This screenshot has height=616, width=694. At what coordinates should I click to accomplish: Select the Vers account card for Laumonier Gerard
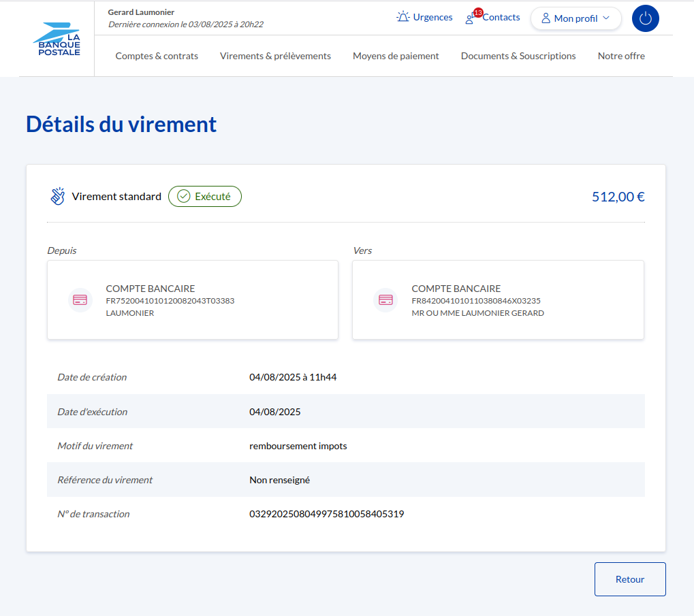[x=498, y=300]
